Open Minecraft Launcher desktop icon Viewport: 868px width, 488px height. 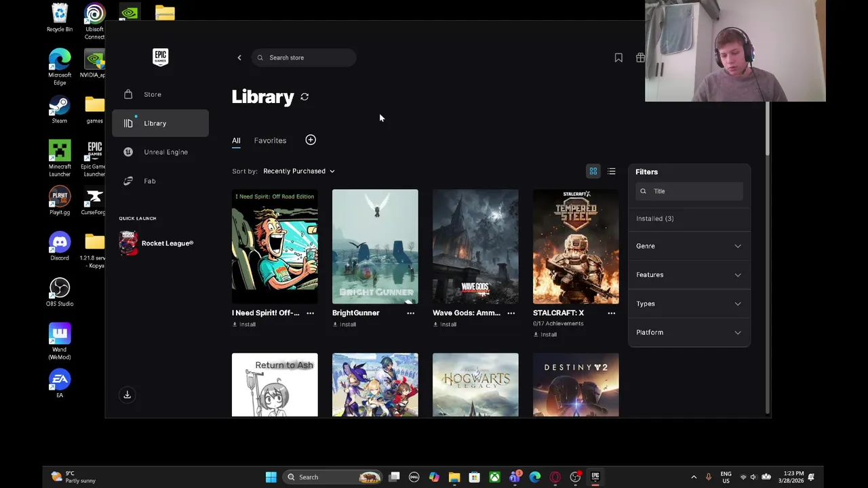point(60,159)
